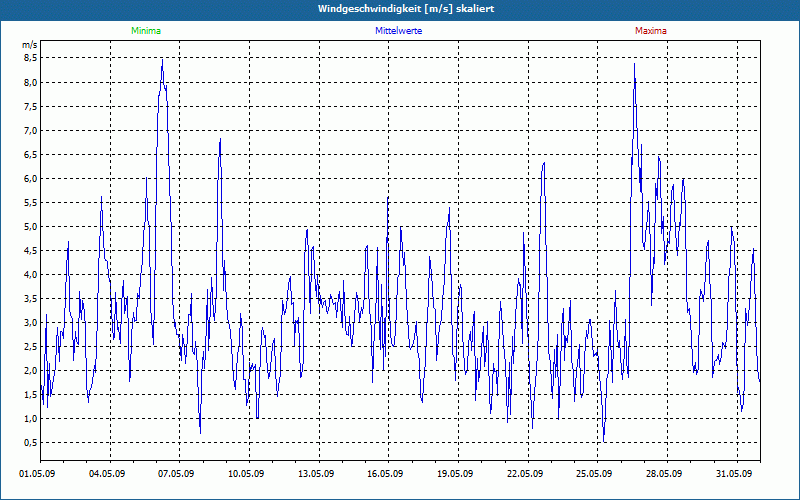
Task: Click the 31.05.09 date label
Action: [734, 474]
